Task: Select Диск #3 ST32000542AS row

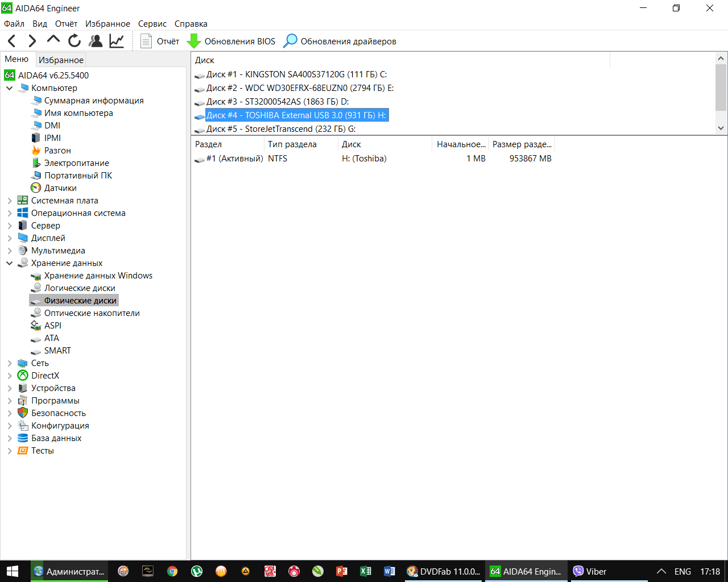Action: click(x=278, y=102)
